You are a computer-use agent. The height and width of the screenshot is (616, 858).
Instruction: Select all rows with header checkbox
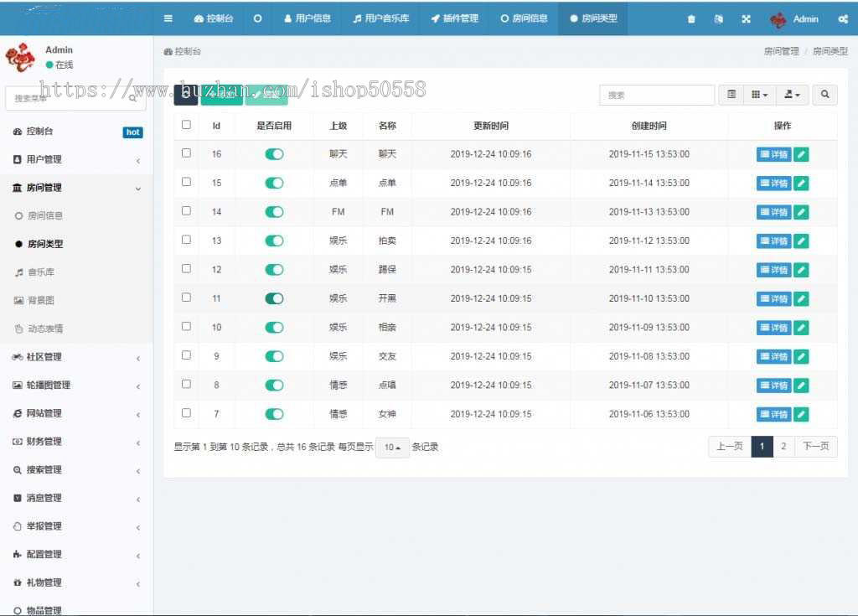186,125
